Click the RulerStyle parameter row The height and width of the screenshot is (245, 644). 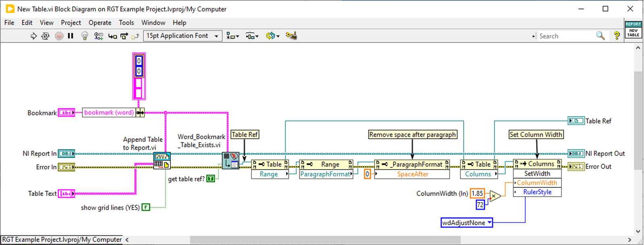pos(537,192)
